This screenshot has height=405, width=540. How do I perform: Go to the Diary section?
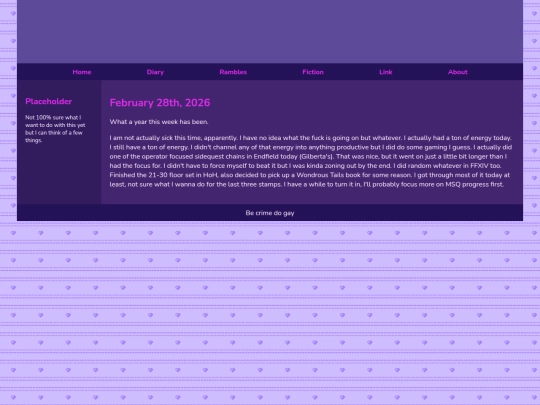tap(155, 72)
